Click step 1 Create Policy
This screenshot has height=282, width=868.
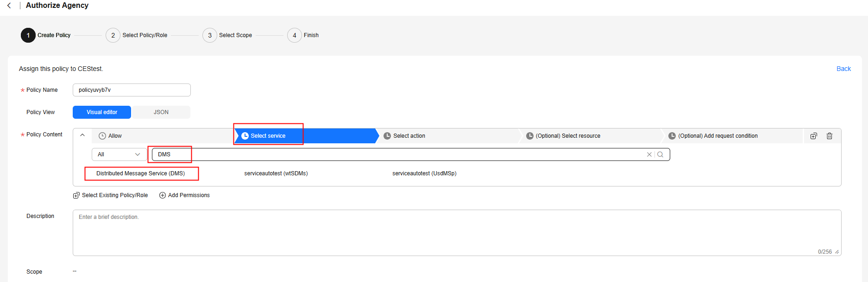tap(46, 35)
